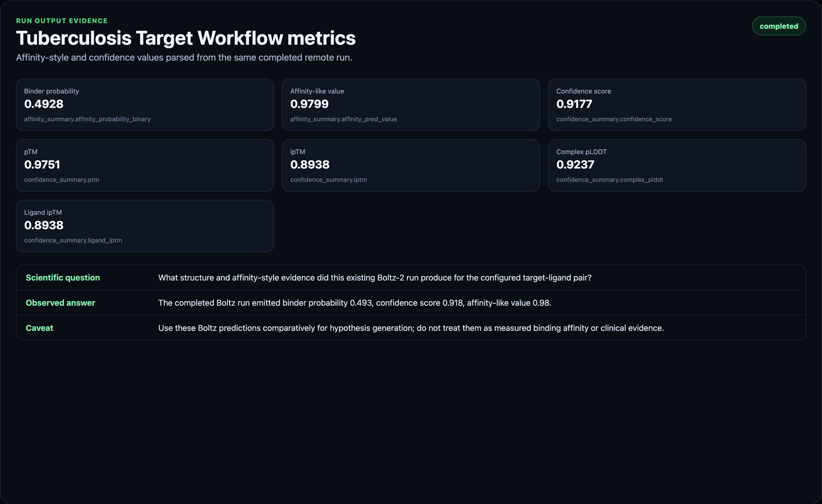822x504 pixels.
Task: Click the Observed answer row header
Action: click(x=60, y=303)
